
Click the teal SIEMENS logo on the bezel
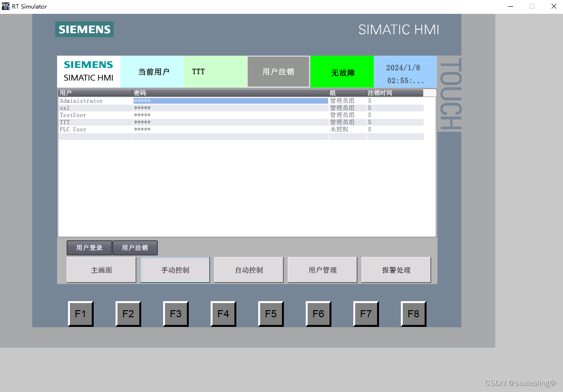tap(84, 29)
